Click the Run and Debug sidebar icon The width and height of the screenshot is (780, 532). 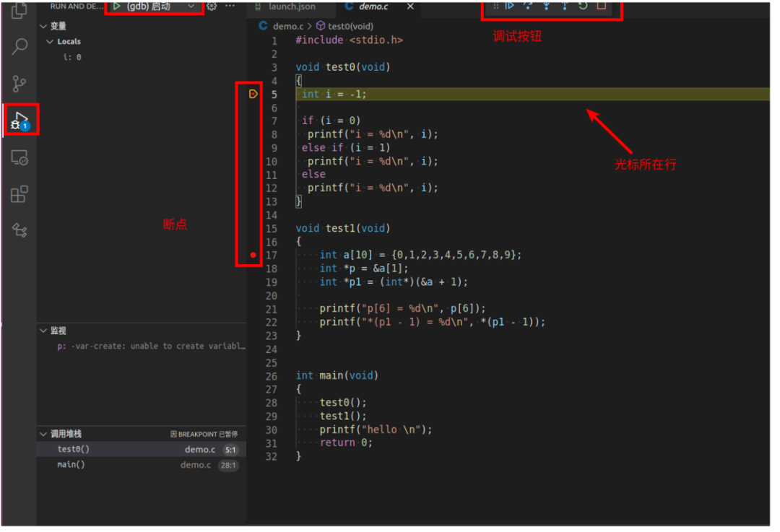pyautogui.click(x=17, y=121)
